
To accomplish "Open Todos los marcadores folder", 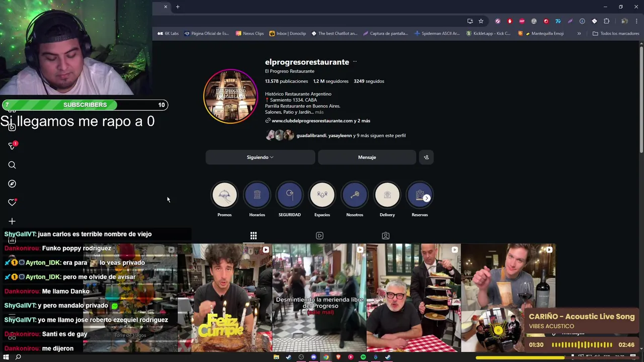I will [616, 34].
